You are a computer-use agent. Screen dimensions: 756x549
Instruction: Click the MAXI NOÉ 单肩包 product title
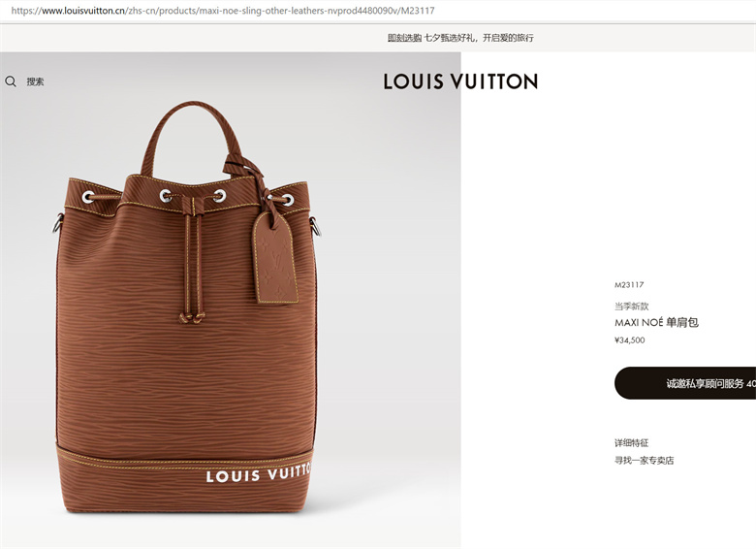[657, 322]
